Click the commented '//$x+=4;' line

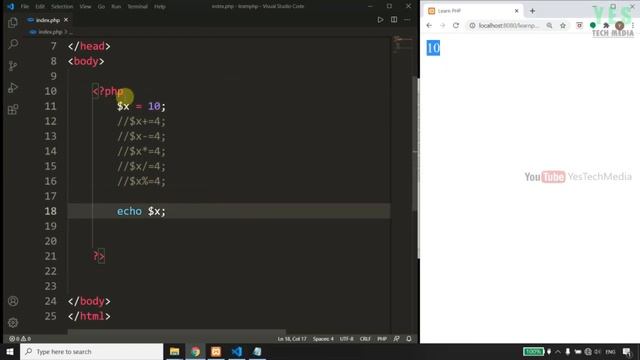coord(141,121)
